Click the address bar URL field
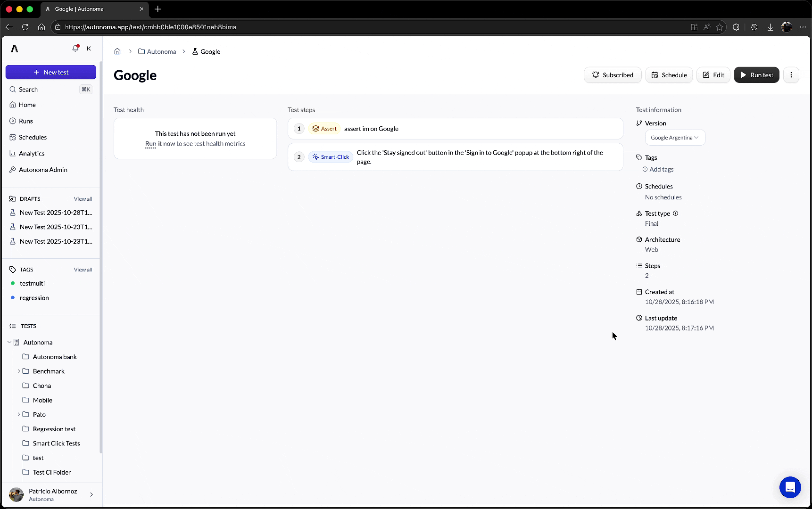 tap(150, 27)
